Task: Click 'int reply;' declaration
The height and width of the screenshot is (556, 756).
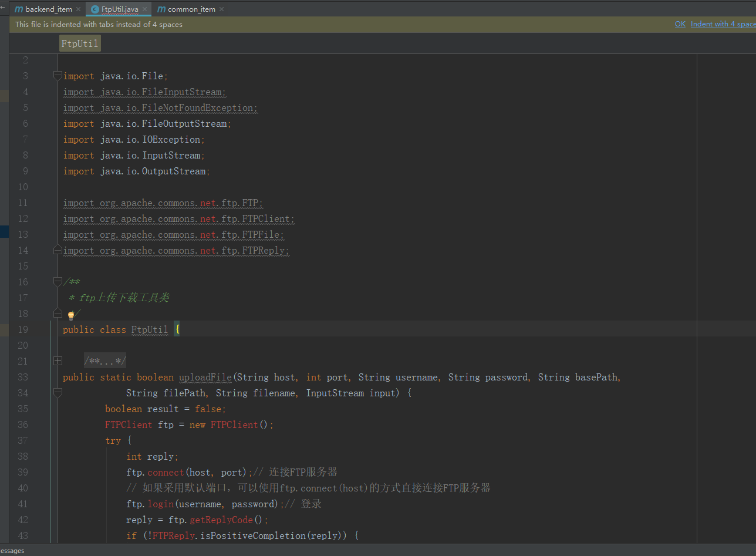Action: [153, 456]
